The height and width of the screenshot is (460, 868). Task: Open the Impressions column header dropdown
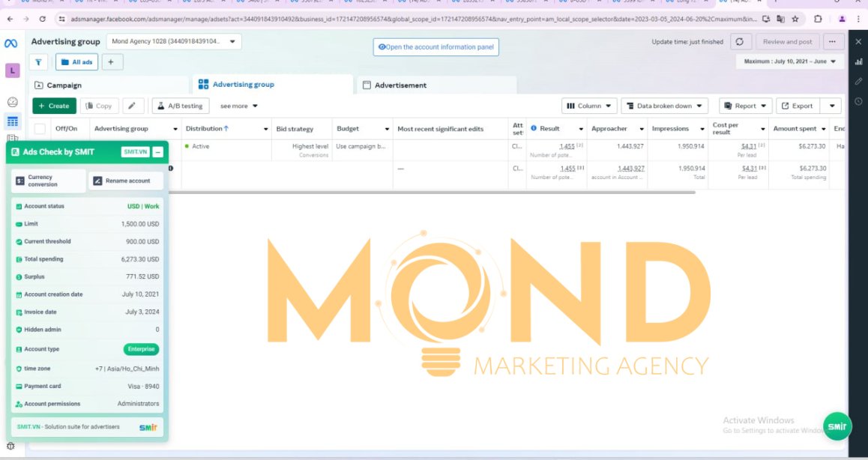[x=702, y=129]
